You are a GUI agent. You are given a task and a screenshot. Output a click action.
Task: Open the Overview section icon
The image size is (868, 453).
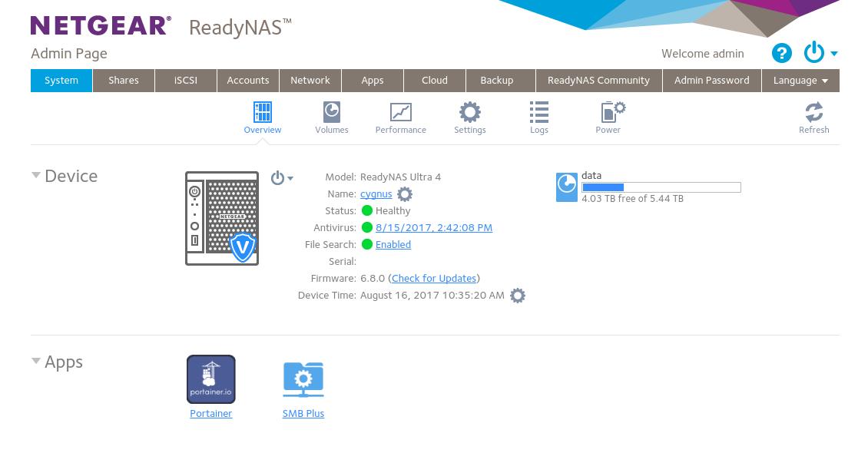tap(263, 112)
